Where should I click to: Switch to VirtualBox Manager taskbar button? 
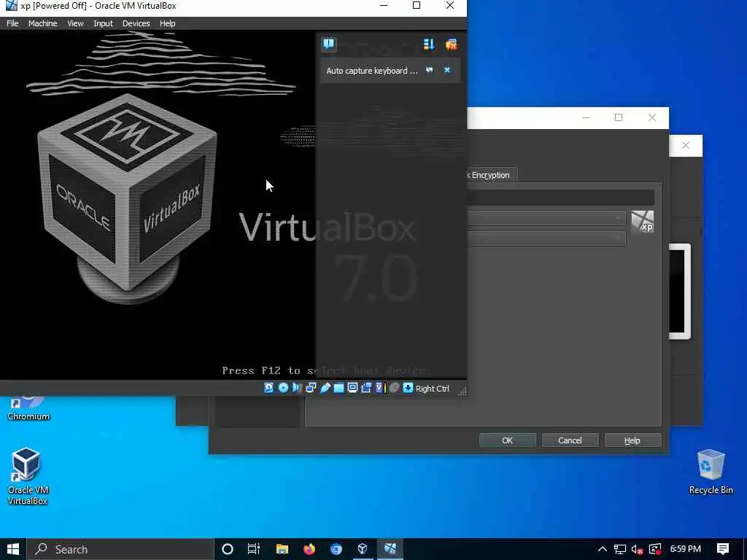[363, 549]
